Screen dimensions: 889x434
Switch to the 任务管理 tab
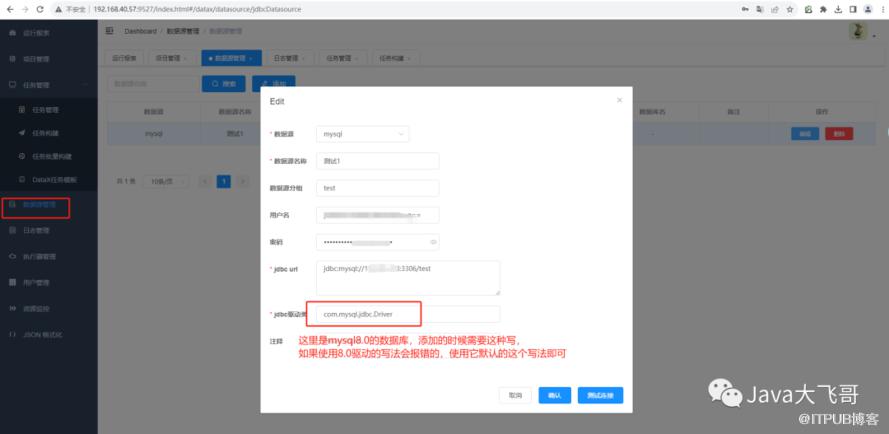[342, 58]
